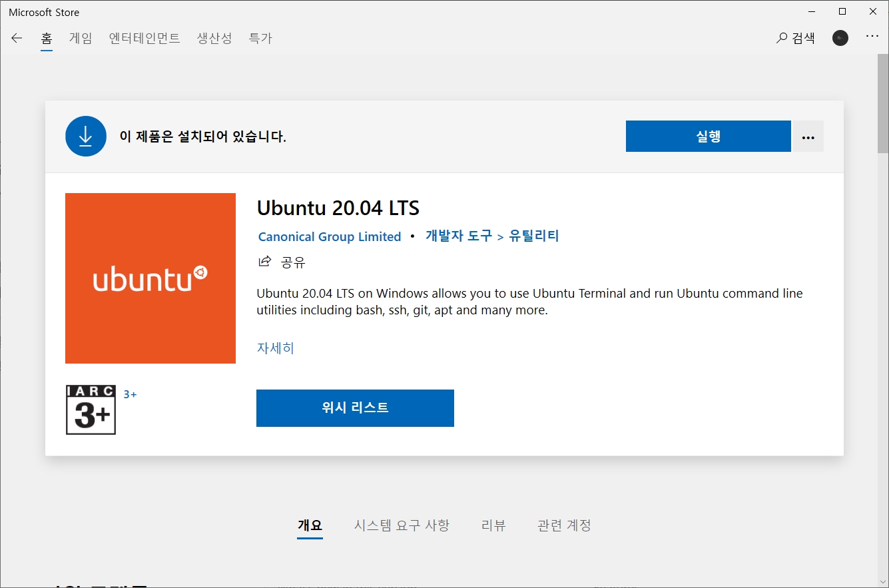
Task: Expand description with 자세히
Action: pos(276,348)
